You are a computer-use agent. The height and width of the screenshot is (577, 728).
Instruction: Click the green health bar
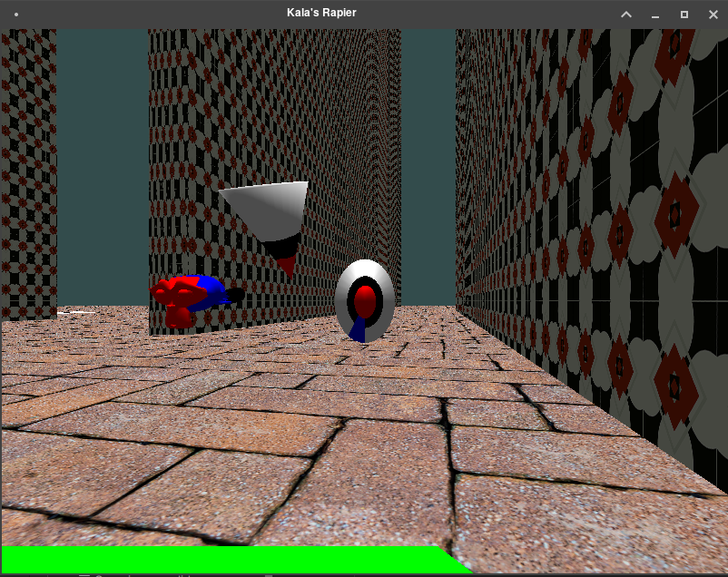[x=218, y=558]
